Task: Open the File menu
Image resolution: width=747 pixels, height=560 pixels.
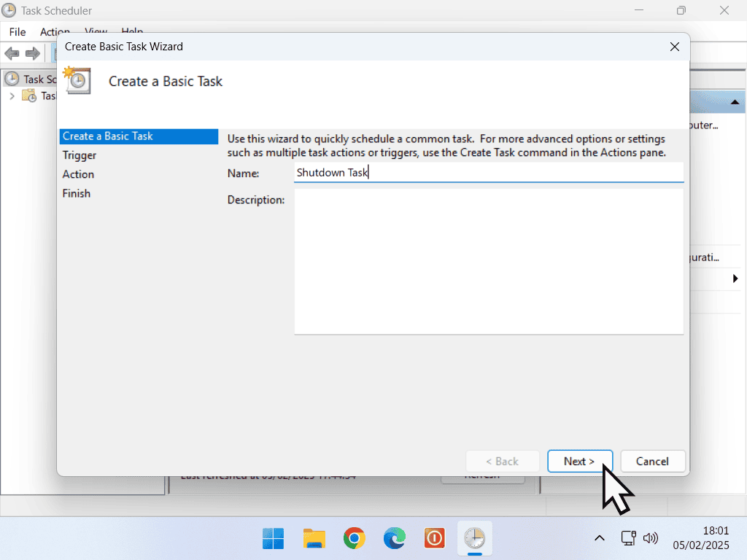Action: tap(18, 32)
